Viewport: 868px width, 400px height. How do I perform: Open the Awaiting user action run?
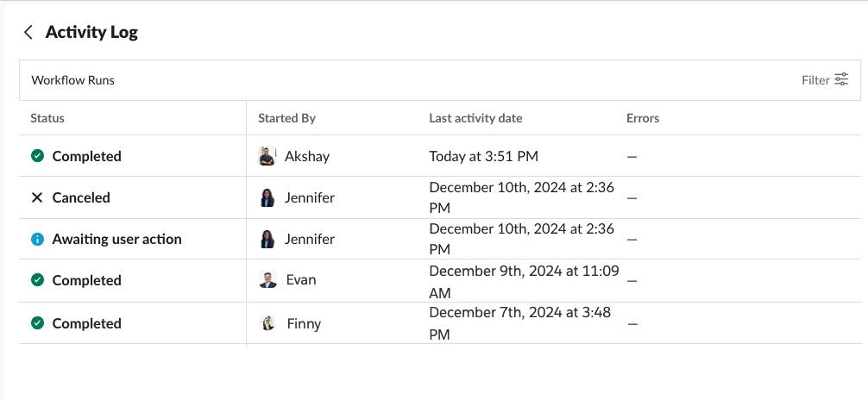439,239
